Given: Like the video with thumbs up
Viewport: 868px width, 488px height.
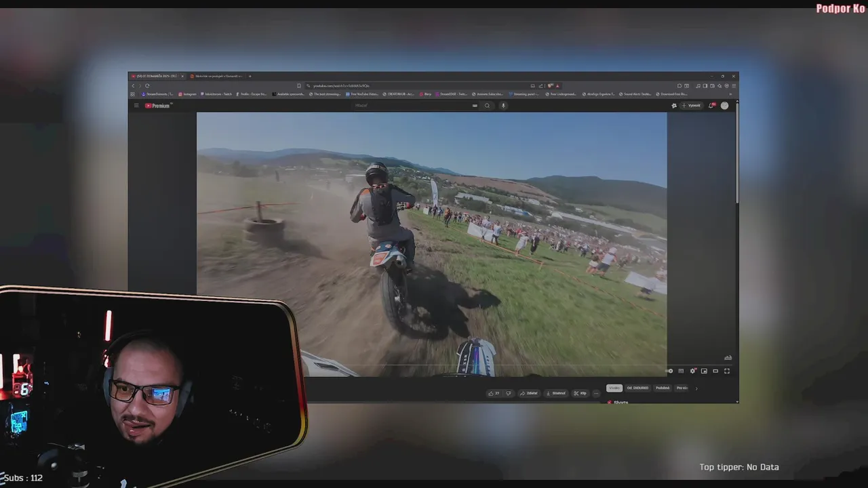Looking at the screenshot, I should click(x=494, y=393).
